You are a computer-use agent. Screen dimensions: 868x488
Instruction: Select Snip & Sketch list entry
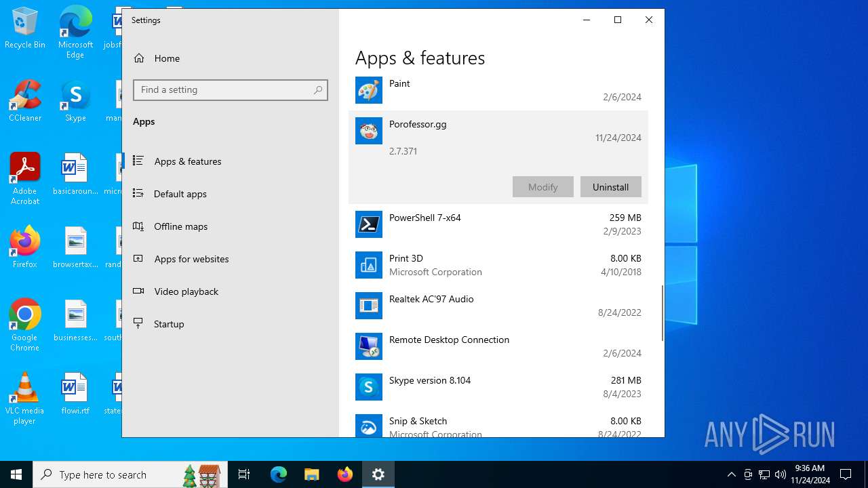point(498,422)
